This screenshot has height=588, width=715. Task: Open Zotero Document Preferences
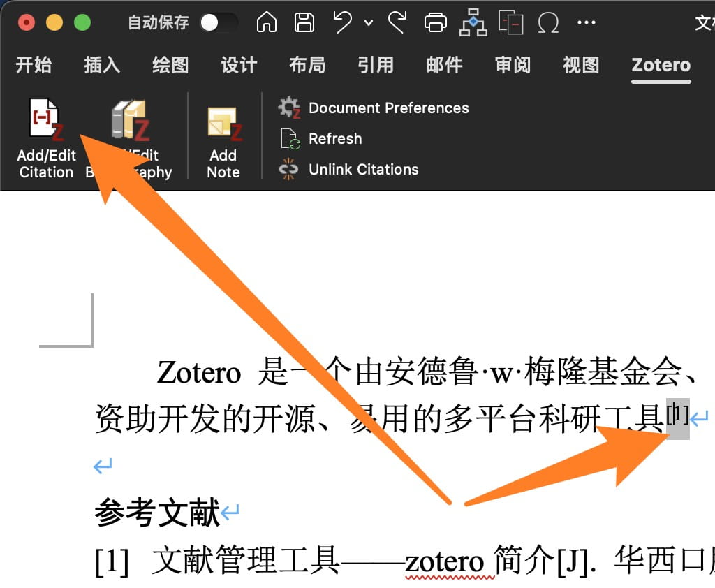point(388,108)
